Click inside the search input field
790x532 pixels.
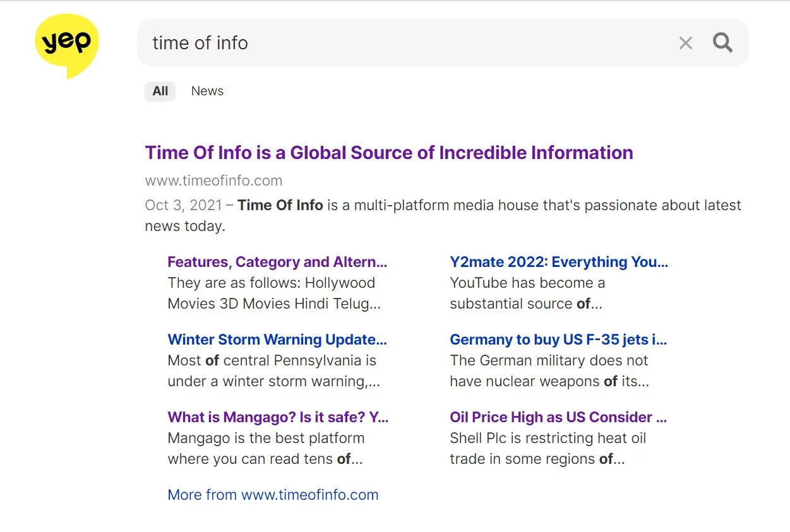pos(379,42)
